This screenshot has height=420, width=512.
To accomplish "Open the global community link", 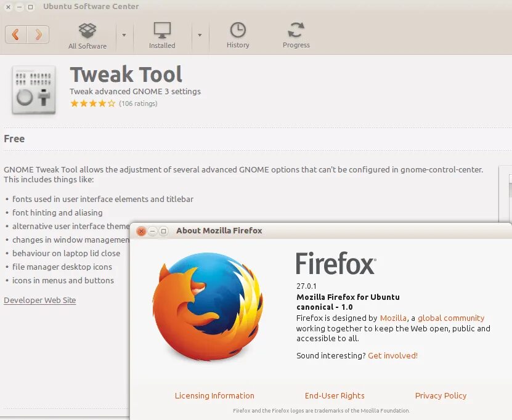I will (x=451, y=318).
